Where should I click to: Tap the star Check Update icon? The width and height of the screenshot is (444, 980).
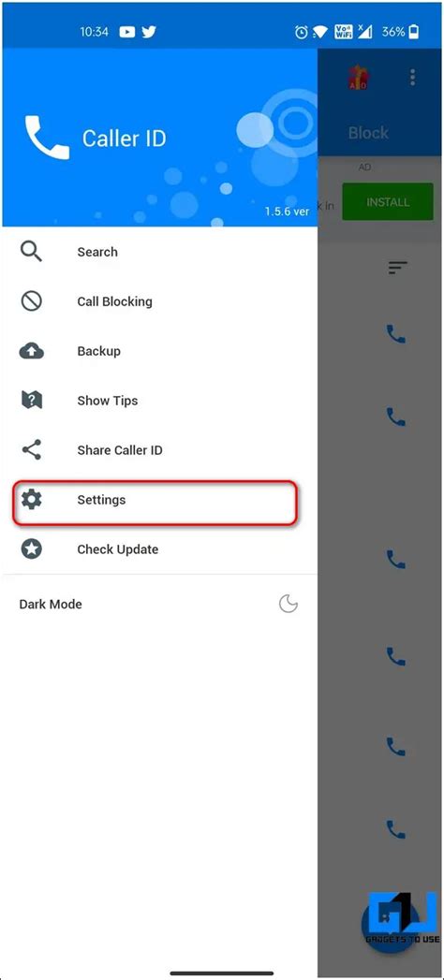point(31,549)
